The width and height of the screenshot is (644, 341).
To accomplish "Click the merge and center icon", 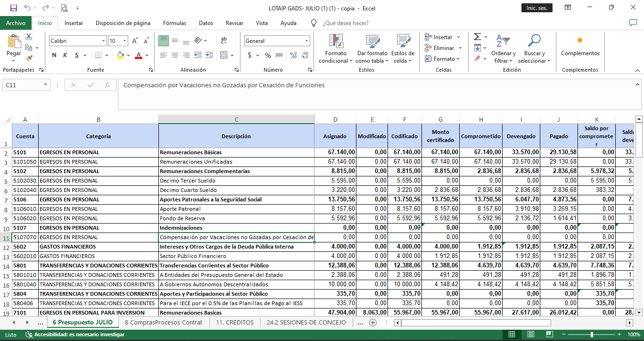I will click(x=224, y=55).
